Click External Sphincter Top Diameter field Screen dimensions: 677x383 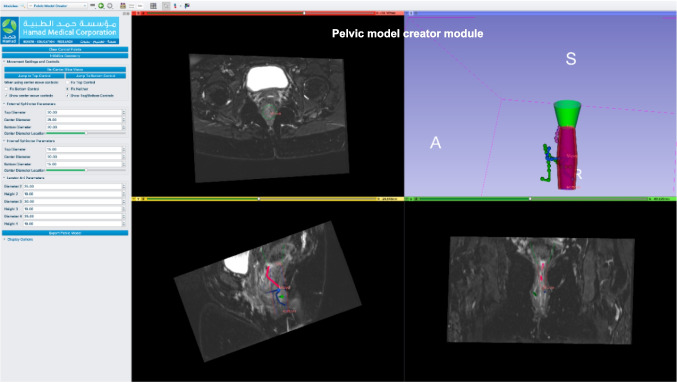point(84,112)
